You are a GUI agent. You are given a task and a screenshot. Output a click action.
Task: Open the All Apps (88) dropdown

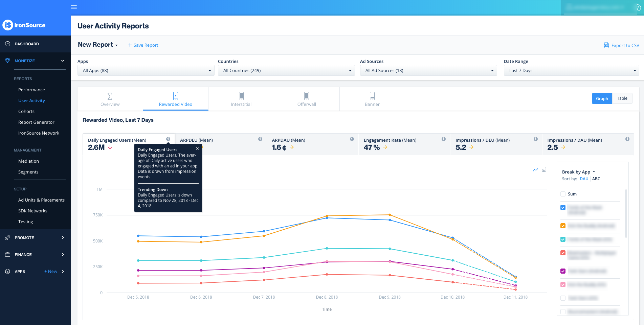click(146, 71)
